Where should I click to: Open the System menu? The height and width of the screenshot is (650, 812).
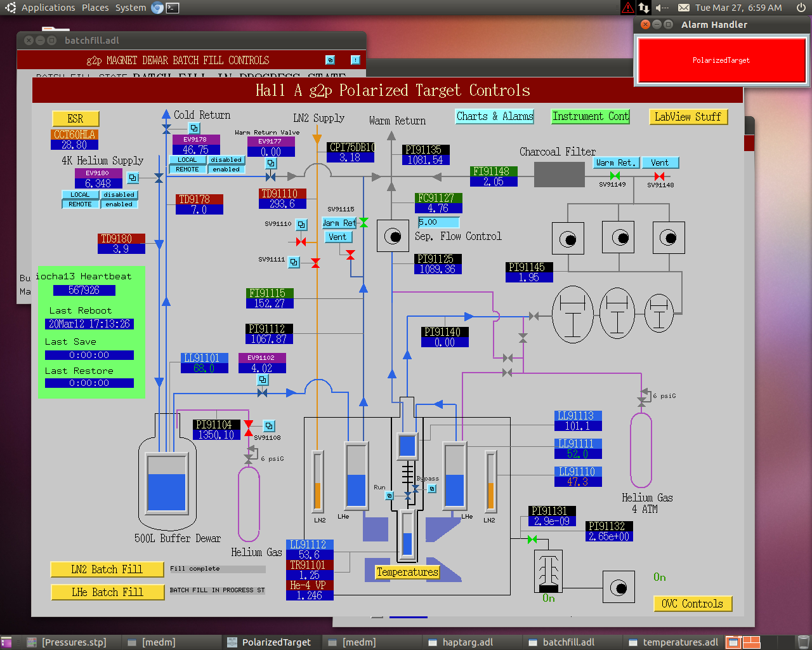coord(131,8)
